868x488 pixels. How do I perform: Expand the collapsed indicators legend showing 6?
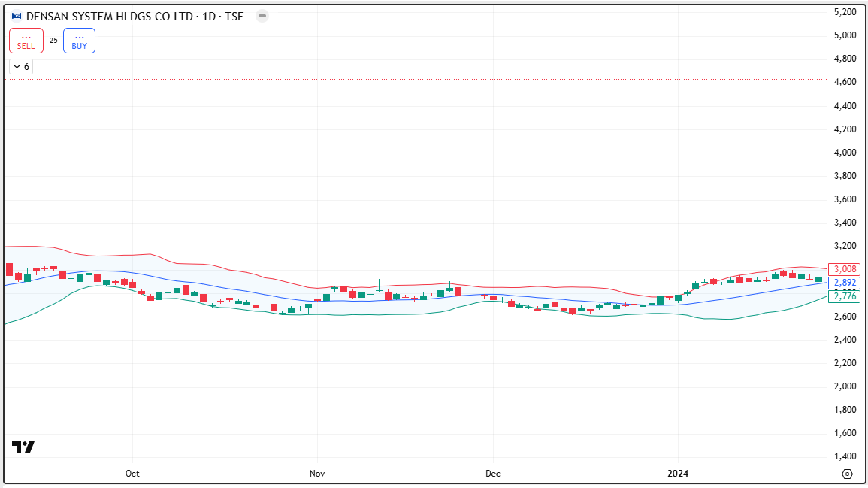coord(22,67)
